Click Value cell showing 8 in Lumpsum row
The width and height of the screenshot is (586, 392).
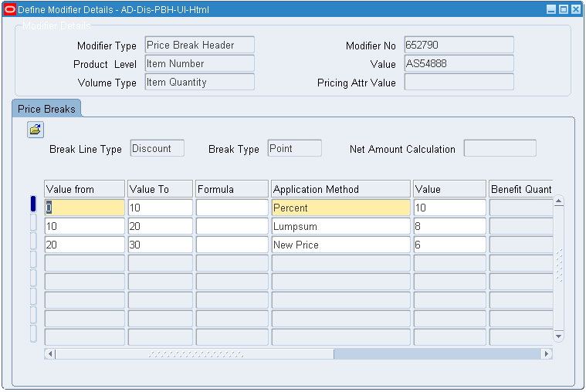point(450,226)
